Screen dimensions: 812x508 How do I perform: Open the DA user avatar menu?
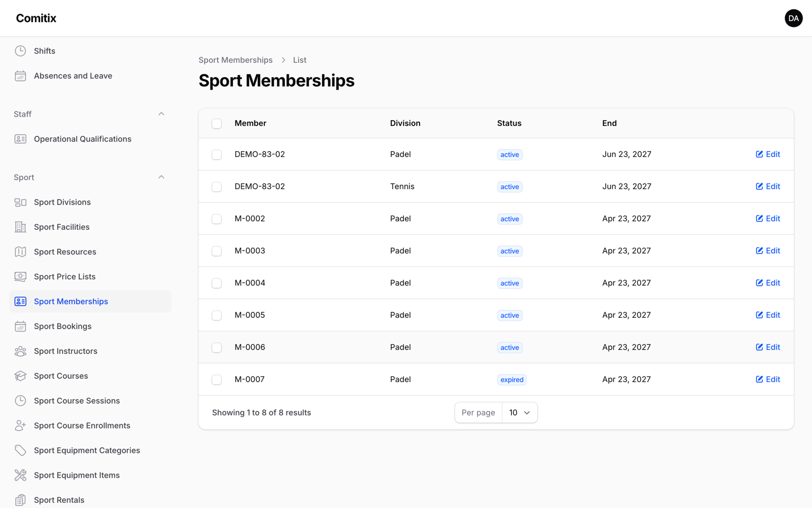point(793,18)
